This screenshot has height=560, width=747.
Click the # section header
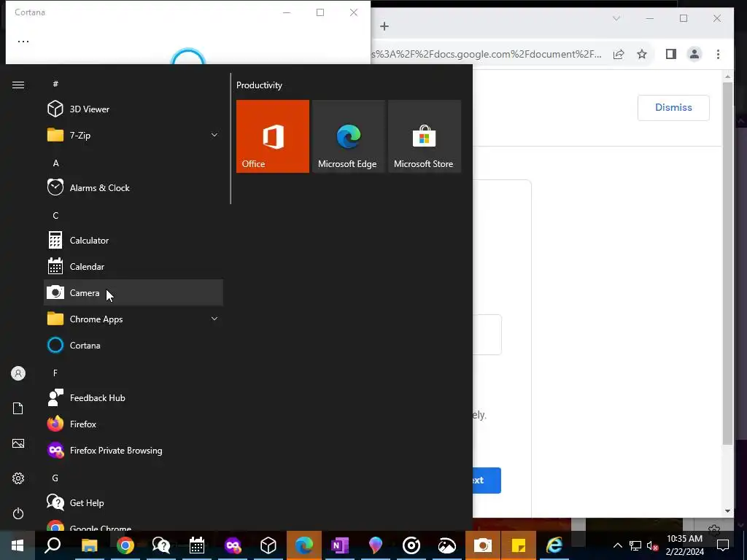[55, 84]
